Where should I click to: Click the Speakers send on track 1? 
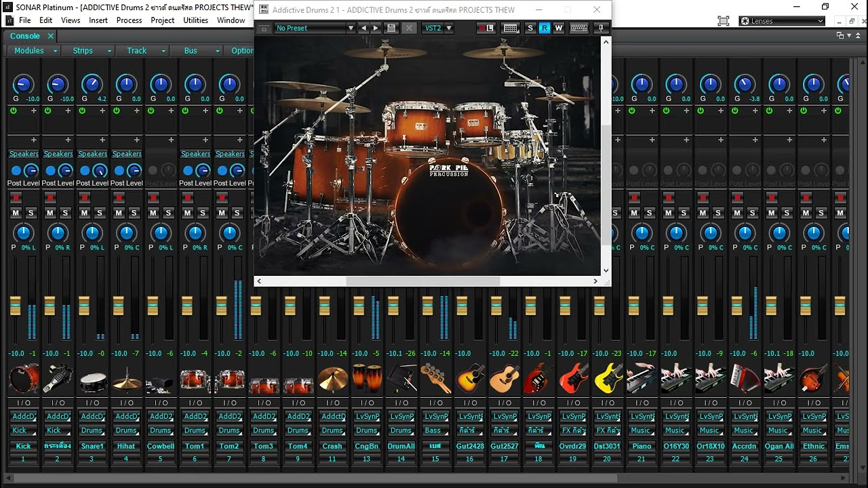24,154
